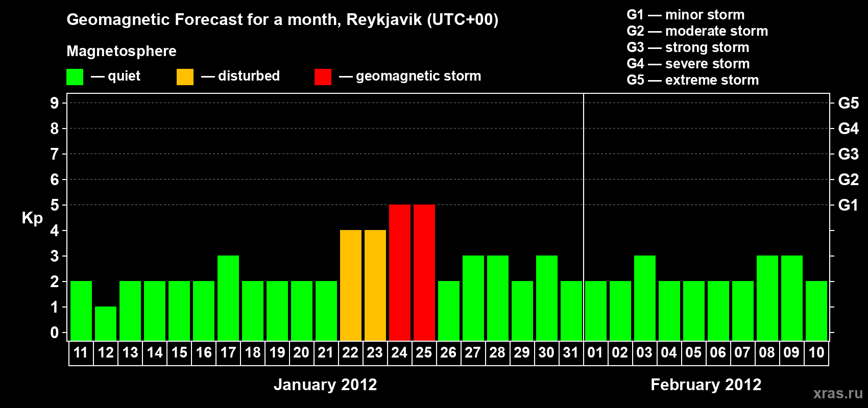Click the '— geomagnetic storm' legend text
The width and height of the screenshot is (868, 408).
coord(410,76)
